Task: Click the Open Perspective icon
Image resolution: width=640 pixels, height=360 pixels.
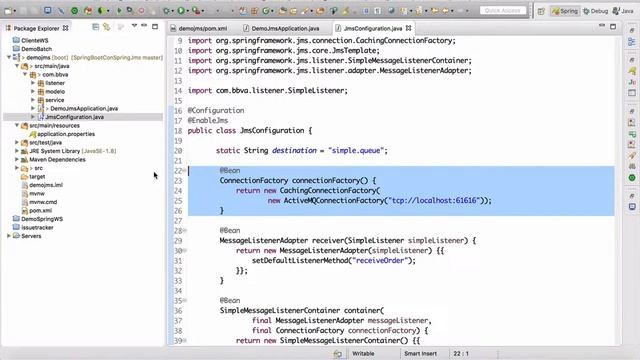Action: point(541,11)
